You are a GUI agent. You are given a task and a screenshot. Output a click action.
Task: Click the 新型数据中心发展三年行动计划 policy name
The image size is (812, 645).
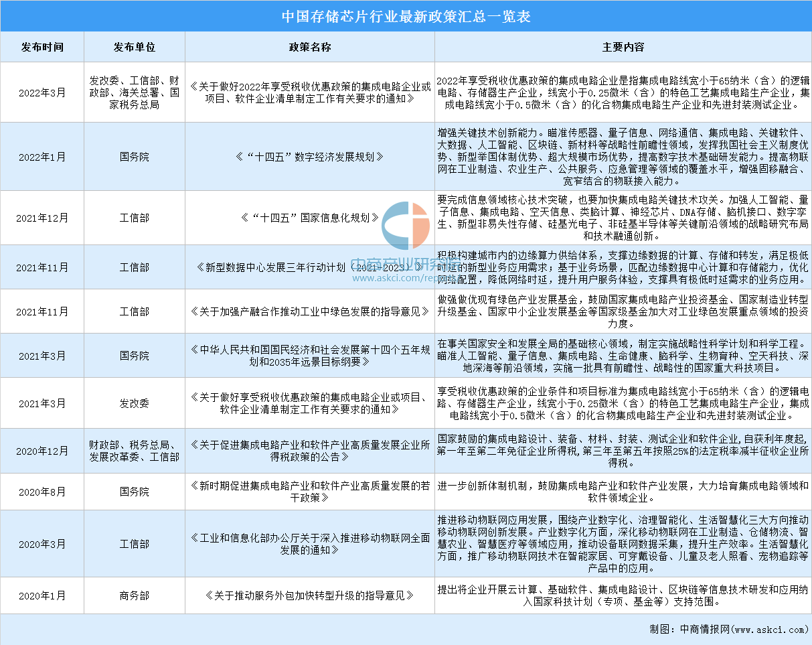pos(309,267)
